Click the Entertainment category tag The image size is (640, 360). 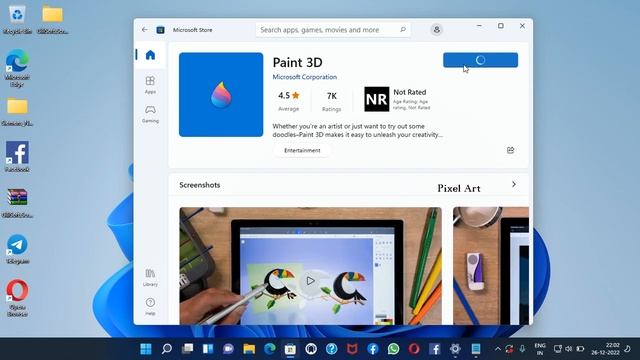point(302,150)
